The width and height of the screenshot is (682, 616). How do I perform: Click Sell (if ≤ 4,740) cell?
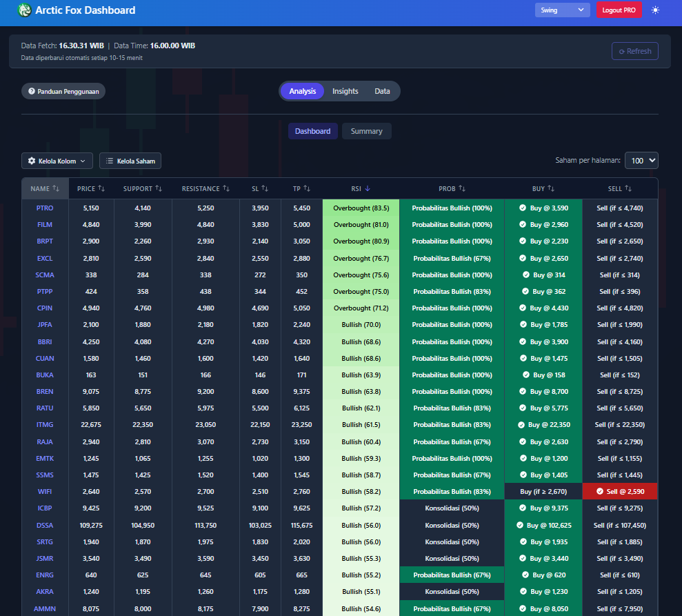(620, 208)
